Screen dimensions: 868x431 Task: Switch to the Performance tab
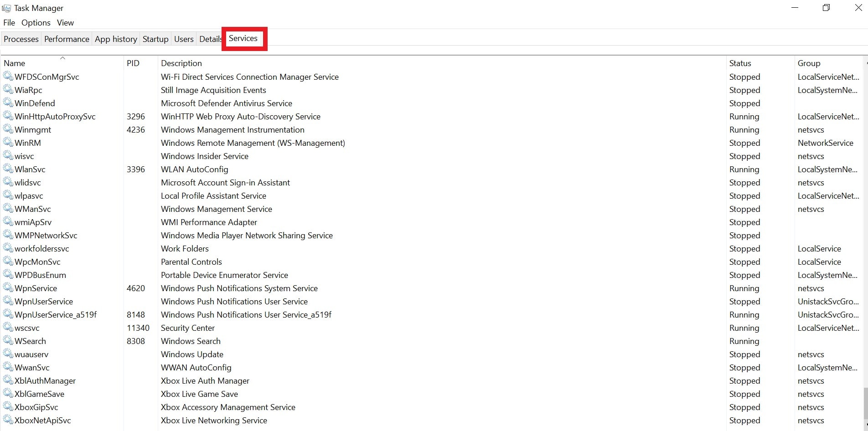(67, 39)
